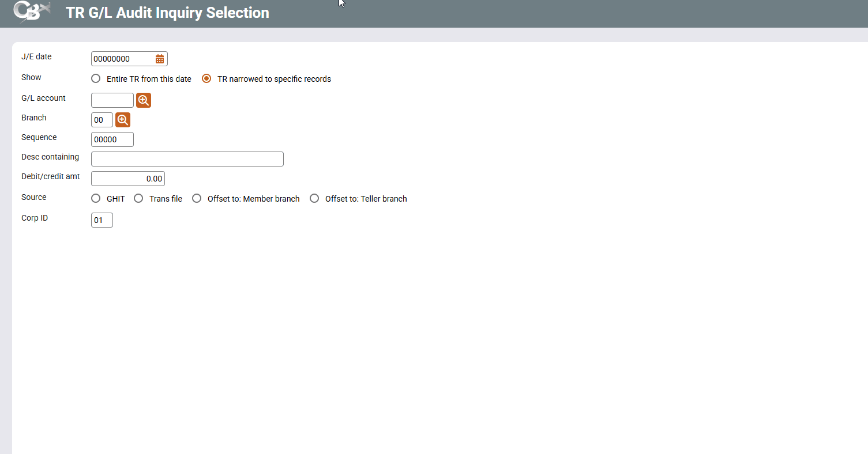Select 'Entire TR from this date' option
The height and width of the screenshot is (454, 868).
96,79
